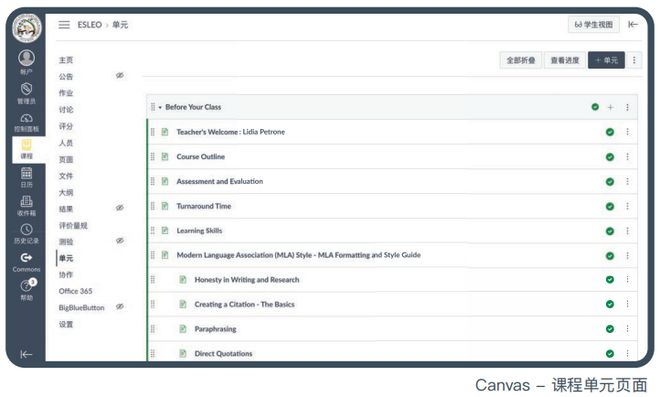660x397 pixels.
Task: Toggle published state of Assessment and Evaluation
Action: pyautogui.click(x=610, y=182)
